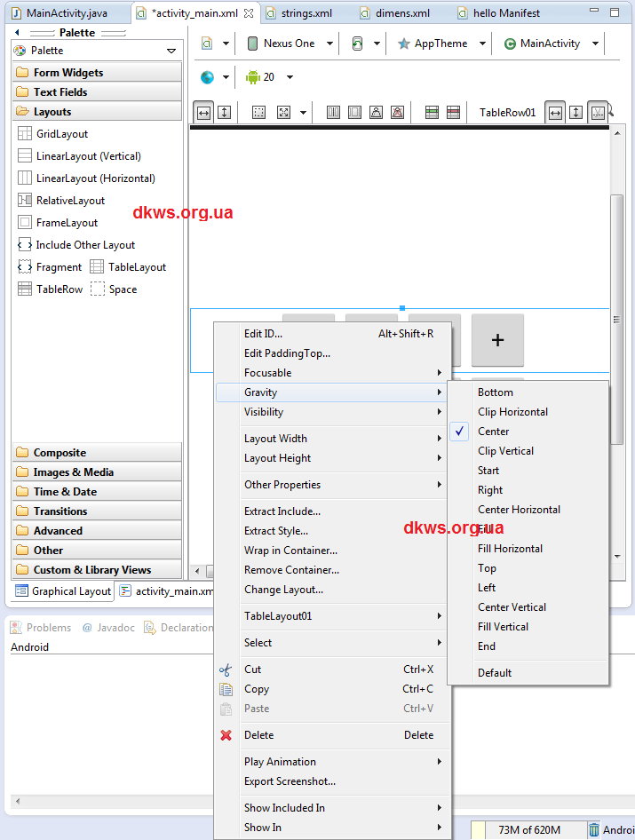This screenshot has width=635, height=840.
Task: Toggle baseline alignment button beside TableRow01
Action: (598, 113)
